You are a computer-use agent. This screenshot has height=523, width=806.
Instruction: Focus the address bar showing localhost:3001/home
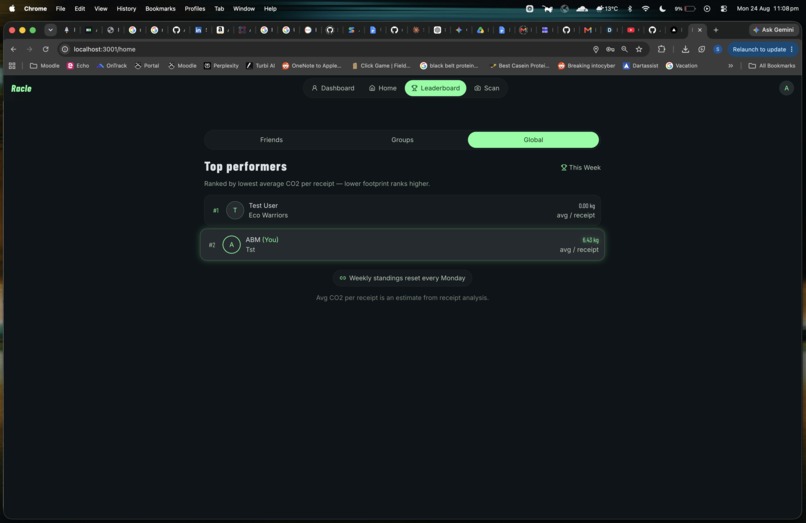329,49
